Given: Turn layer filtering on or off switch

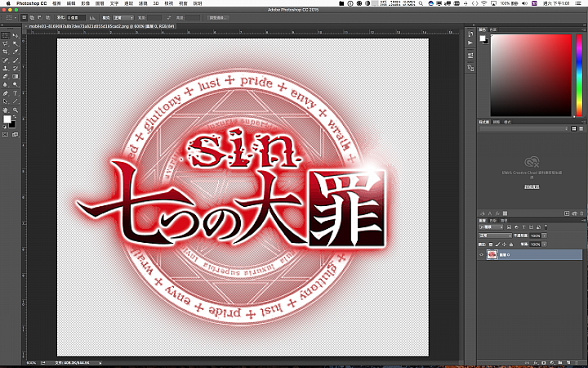Looking at the screenshot, I should 546,227.
